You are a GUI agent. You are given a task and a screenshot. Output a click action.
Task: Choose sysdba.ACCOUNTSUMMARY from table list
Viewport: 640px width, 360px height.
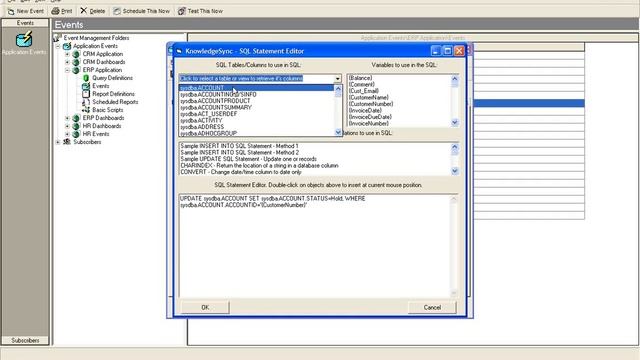click(256, 107)
